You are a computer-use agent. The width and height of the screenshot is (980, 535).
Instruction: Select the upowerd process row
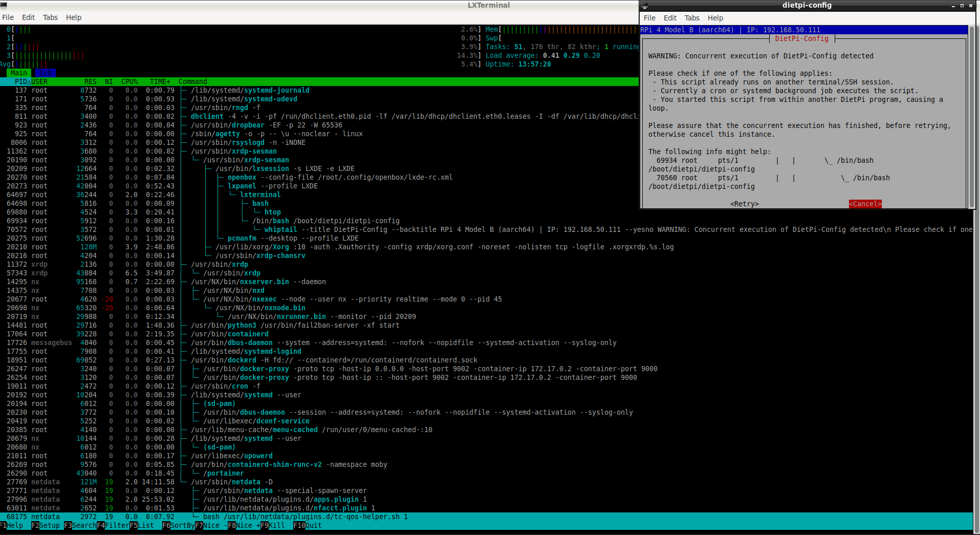coord(486,456)
